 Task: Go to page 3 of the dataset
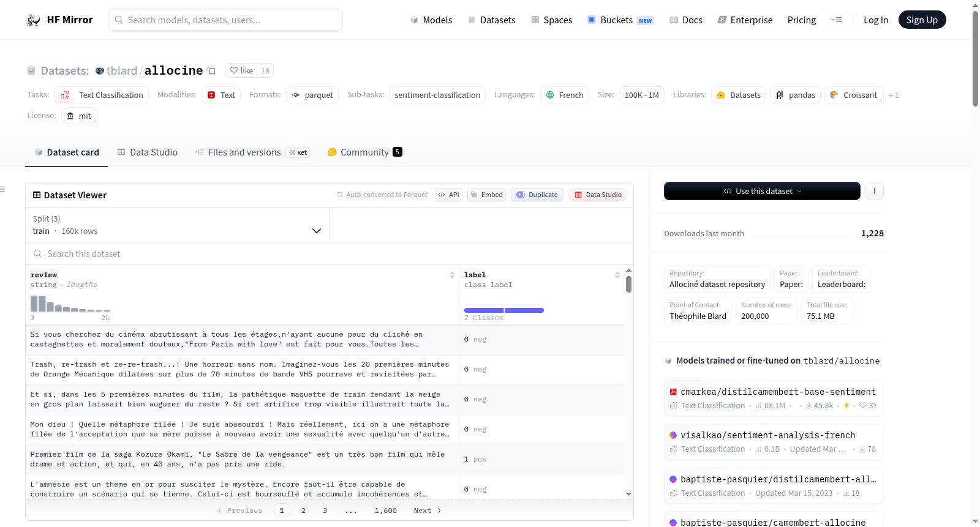point(325,510)
